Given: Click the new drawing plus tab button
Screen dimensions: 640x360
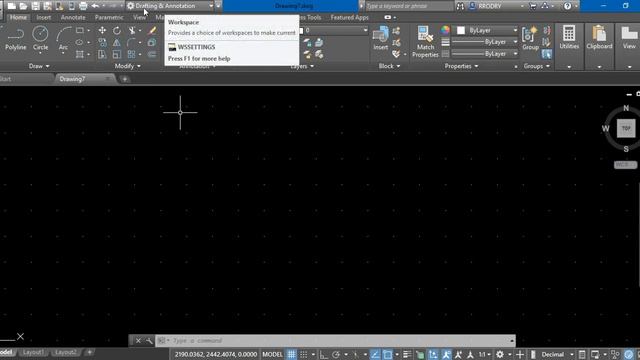Looking at the screenshot, I should pos(124,79).
